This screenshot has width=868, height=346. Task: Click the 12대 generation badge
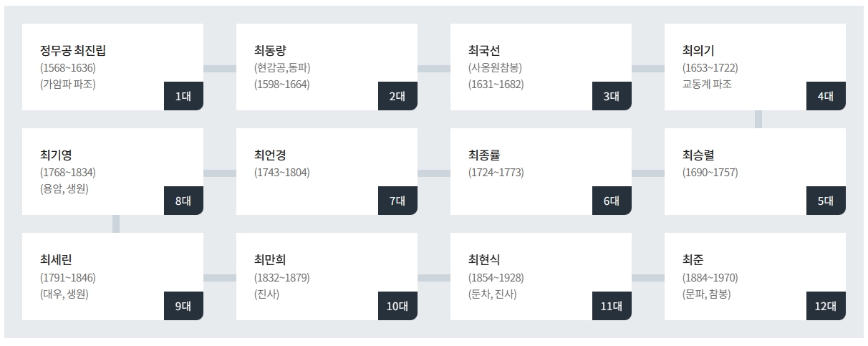826,306
